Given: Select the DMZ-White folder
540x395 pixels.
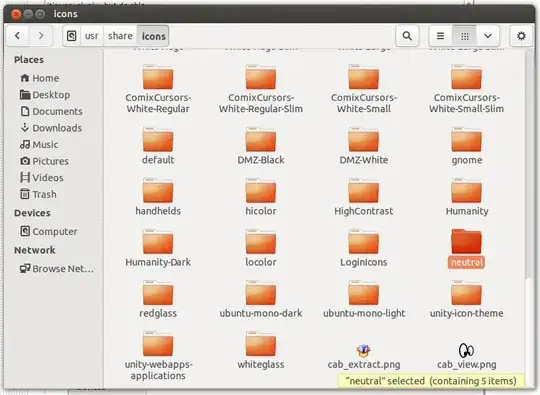Looking at the screenshot, I should 364,146.
